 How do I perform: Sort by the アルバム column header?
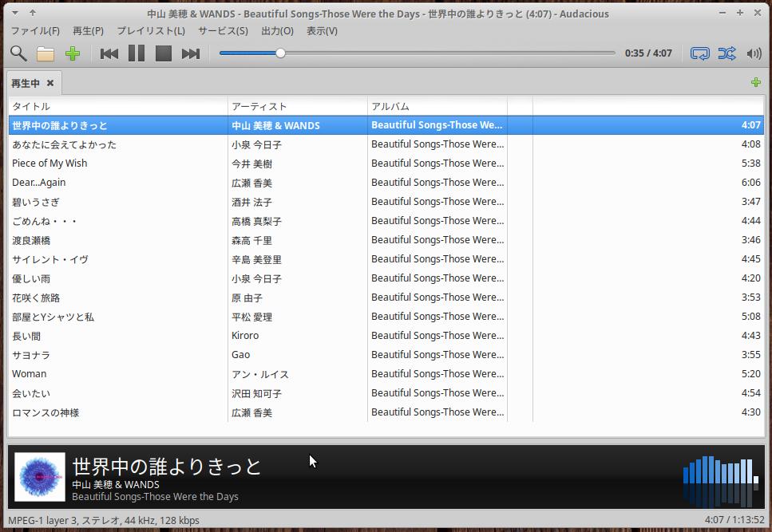[437, 106]
